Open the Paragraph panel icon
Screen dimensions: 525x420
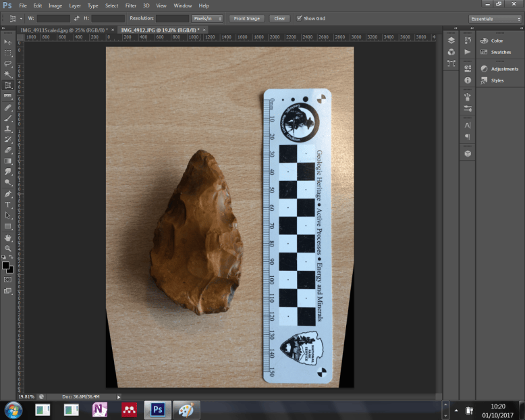coord(468,136)
